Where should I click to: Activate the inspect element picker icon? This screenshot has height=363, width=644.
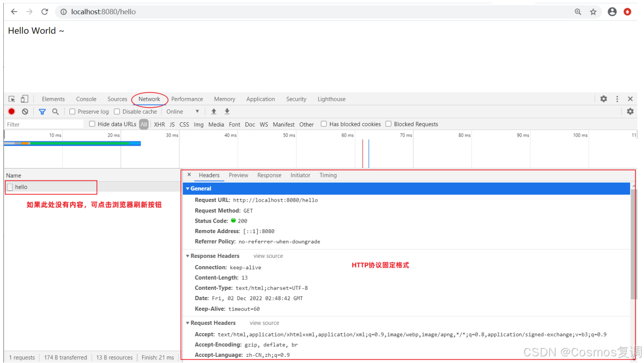click(12, 99)
